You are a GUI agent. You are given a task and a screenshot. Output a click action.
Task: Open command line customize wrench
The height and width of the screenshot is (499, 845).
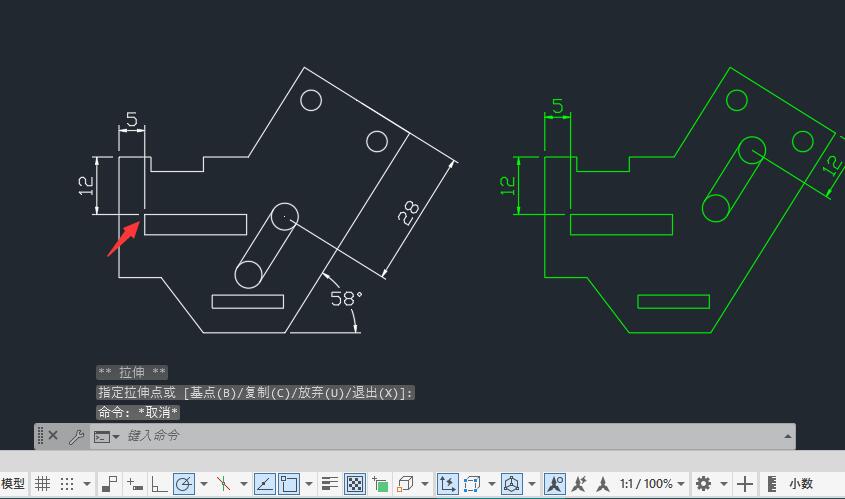[76, 436]
